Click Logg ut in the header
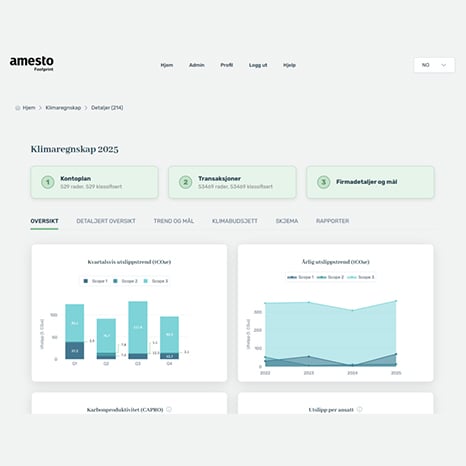Screen dimensions: 466x466 (x=258, y=65)
